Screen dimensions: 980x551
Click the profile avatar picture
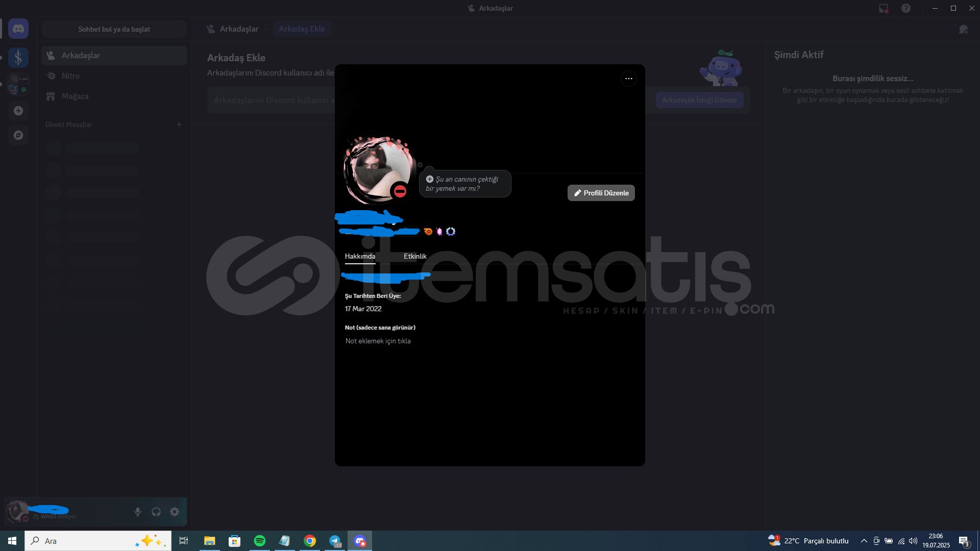pos(379,169)
